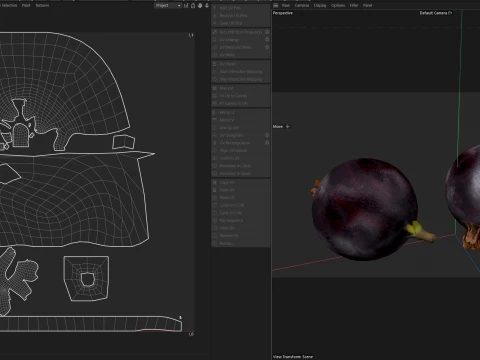Image resolution: width=480 pixels, height=360 pixels.
Task: Click the Clear UV Pins icon
Action: (x=215, y=23)
